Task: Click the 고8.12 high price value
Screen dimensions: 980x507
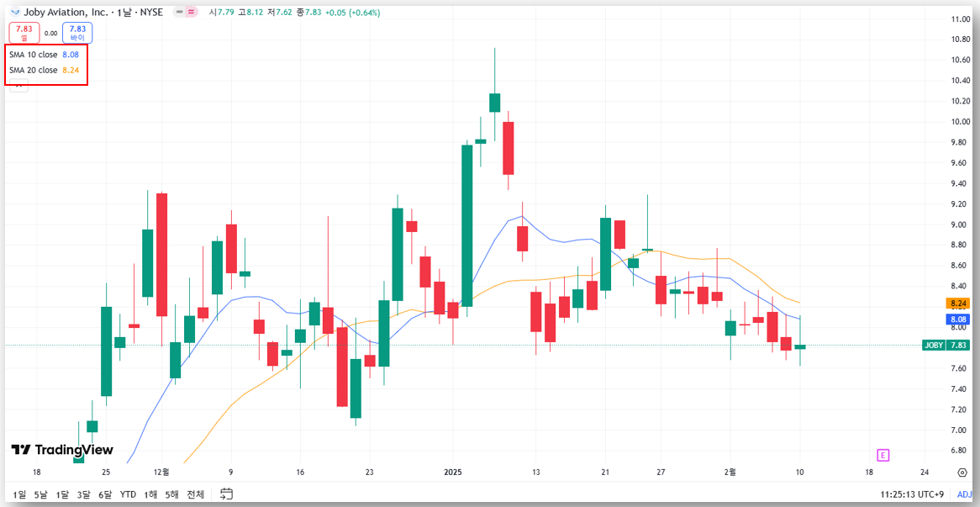Action: pyautogui.click(x=252, y=13)
